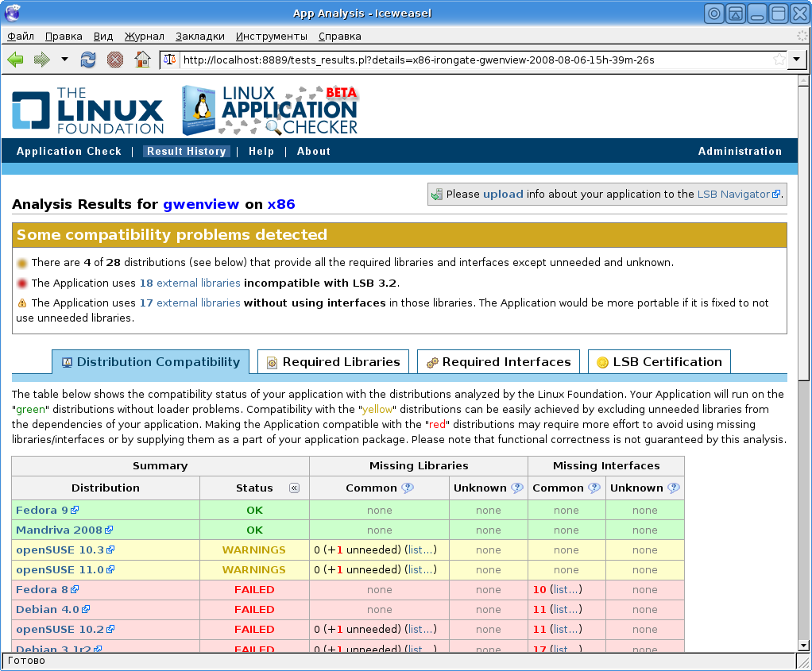
Task: Click the LSB Certification tab medal icon
Action: pos(602,362)
